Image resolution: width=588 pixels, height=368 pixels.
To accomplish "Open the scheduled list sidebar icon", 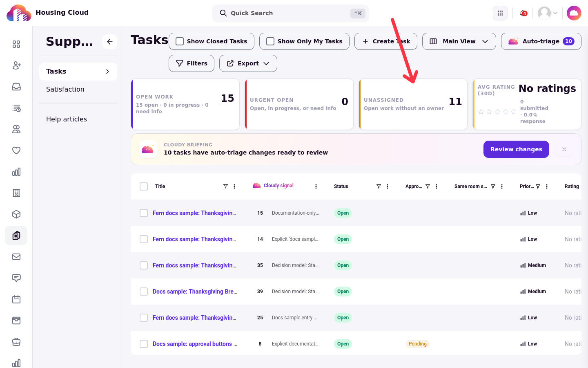I will pos(16,108).
